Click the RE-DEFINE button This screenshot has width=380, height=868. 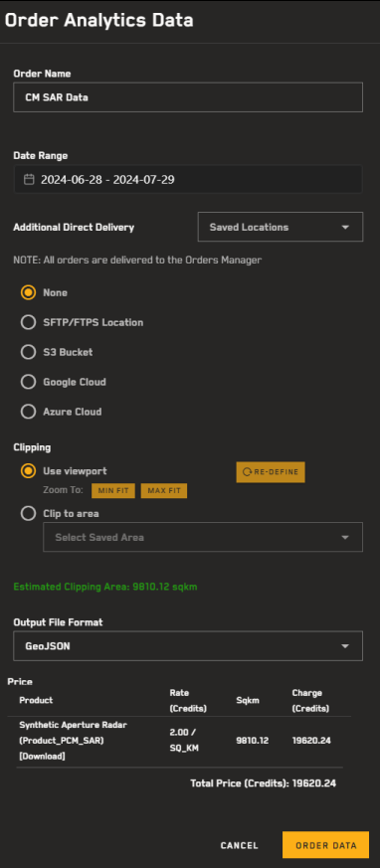(x=271, y=472)
